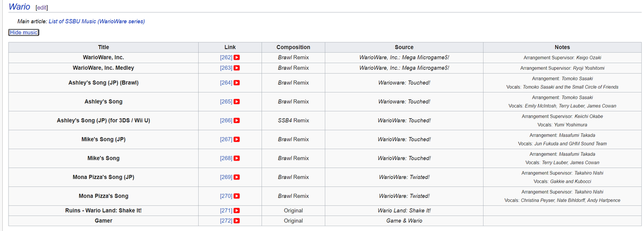
Task: Select the Gamer title cell
Action: (104, 221)
